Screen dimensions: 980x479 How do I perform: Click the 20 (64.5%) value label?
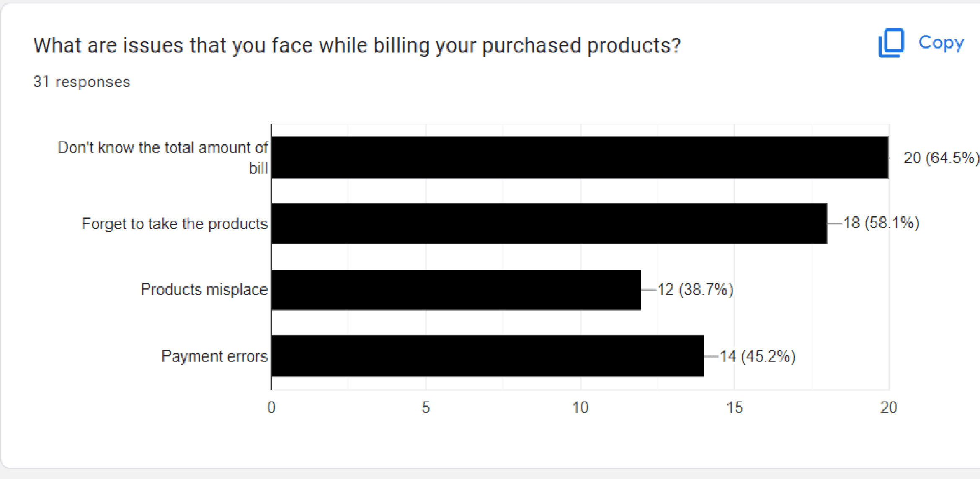tap(941, 158)
